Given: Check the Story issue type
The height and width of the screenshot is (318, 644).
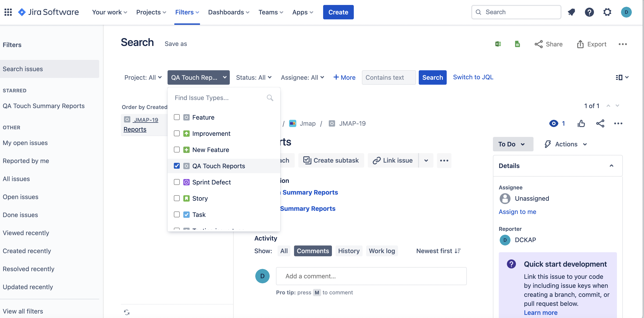Looking at the screenshot, I should pyautogui.click(x=177, y=198).
